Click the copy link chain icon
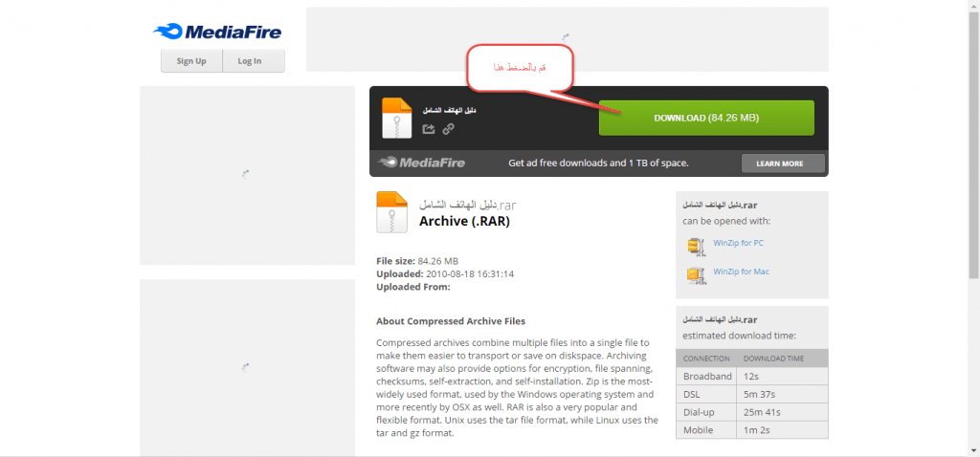The height and width of the screenshot is (457, 980). point(448,129)
